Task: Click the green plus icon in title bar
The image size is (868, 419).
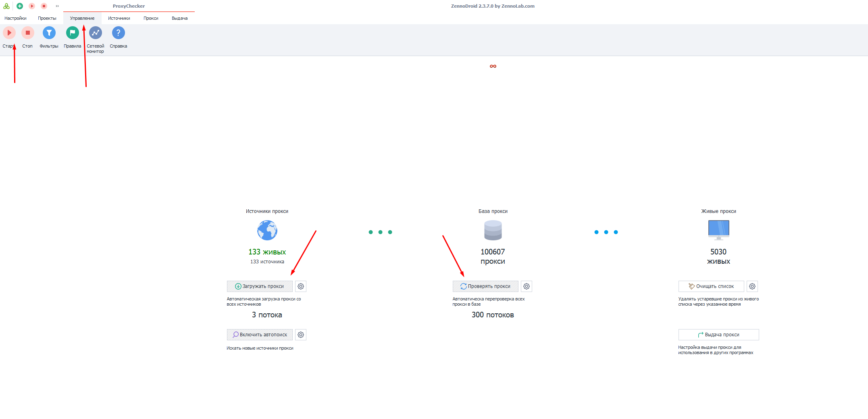Action: 20,6
